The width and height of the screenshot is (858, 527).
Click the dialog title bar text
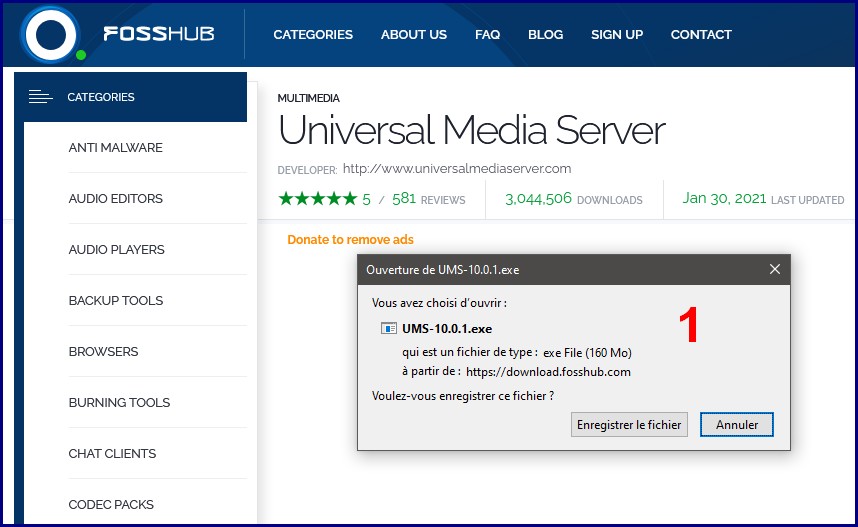tap(443, 270)
